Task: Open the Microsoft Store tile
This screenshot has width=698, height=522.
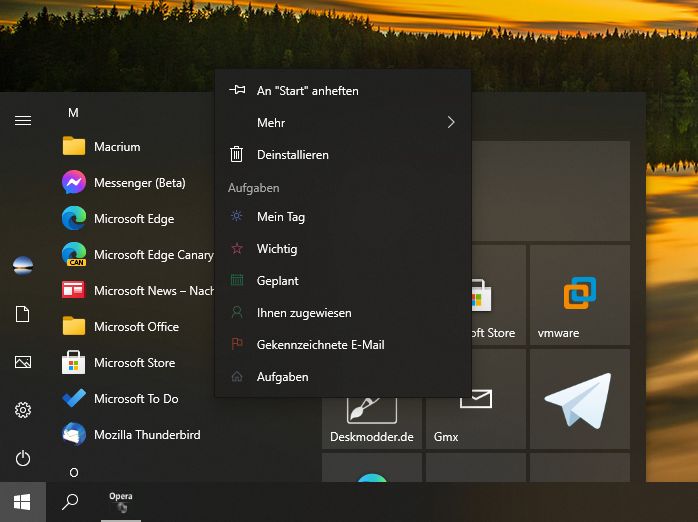Action: tap(499, 295)
